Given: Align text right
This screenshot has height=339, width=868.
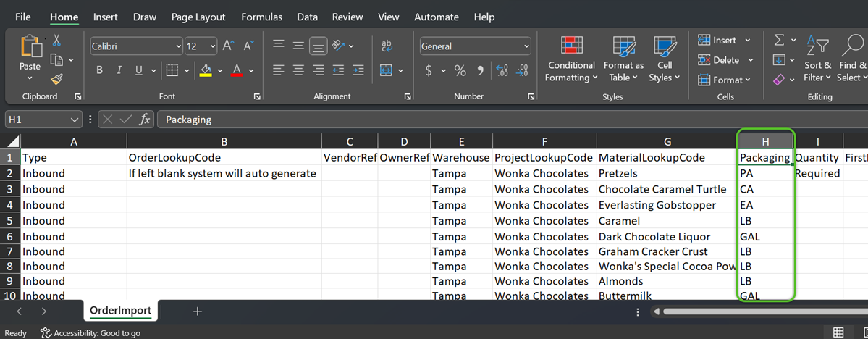Looking at the screenshot, I should (x=319, y=70).
